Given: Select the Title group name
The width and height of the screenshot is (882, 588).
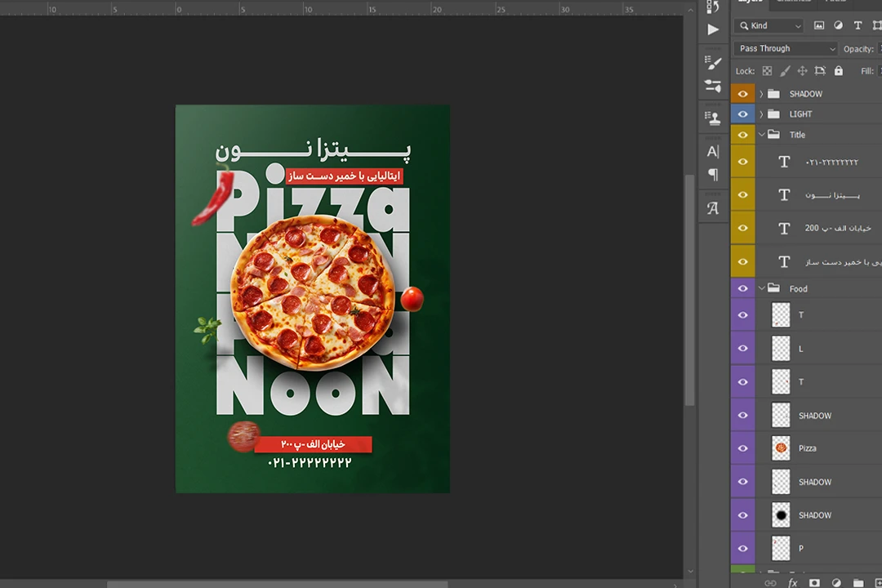Looking at the screenshot, I should [x=797, y=135].
